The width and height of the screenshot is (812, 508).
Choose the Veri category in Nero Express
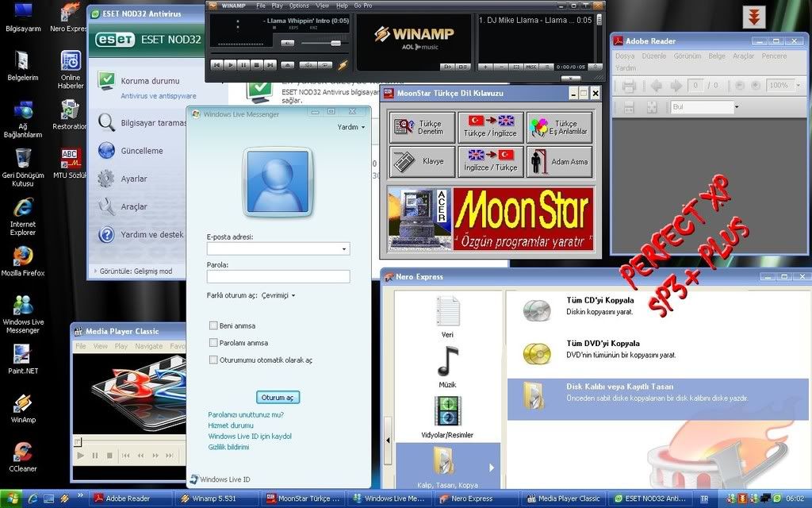click(447, 317)
